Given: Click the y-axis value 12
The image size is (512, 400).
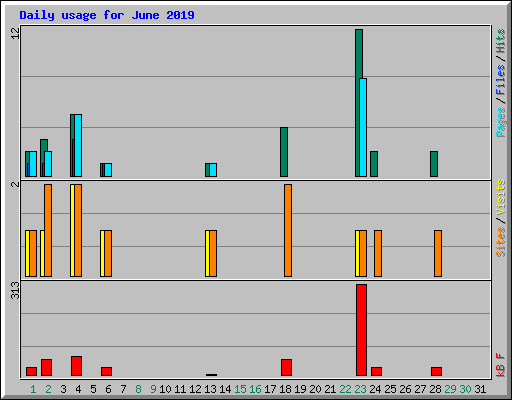Looking at the screenshot, I should click(x=16, y=33).
